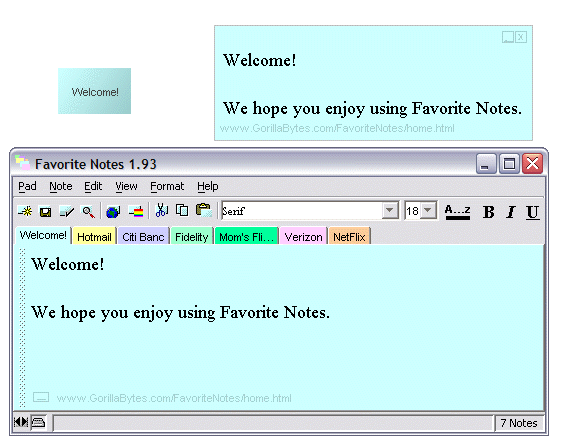Select the Welcome! note tab
This screenshot has height=439, width=577.
tap(43, 235)
